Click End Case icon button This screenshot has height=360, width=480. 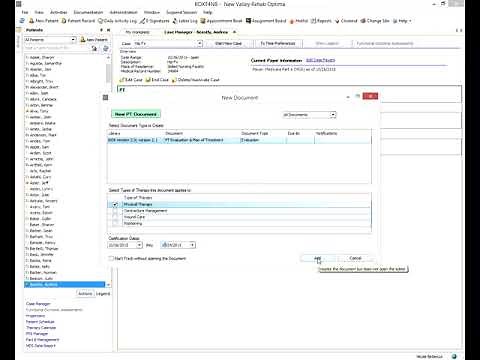pyautogui.click(x=157, y=80)
